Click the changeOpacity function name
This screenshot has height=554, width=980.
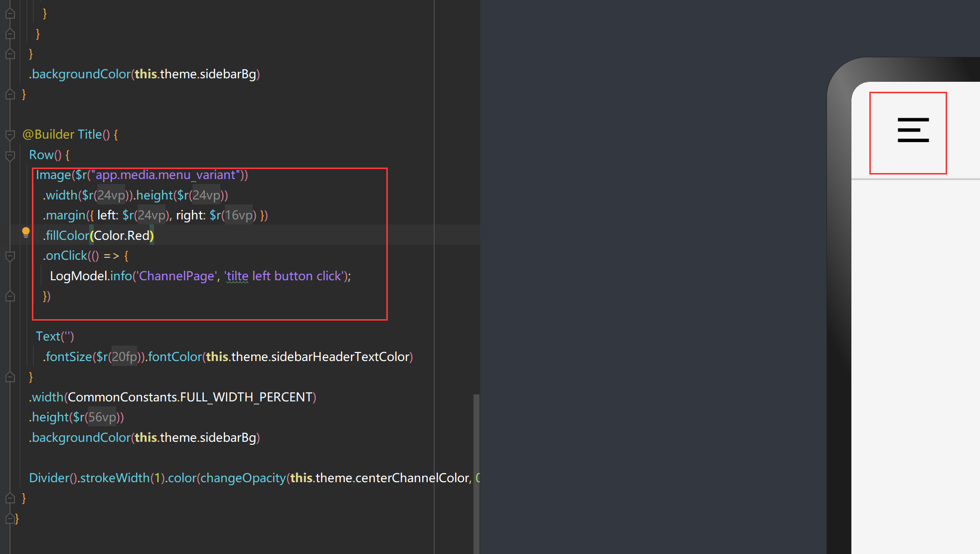tap(243, 478)
